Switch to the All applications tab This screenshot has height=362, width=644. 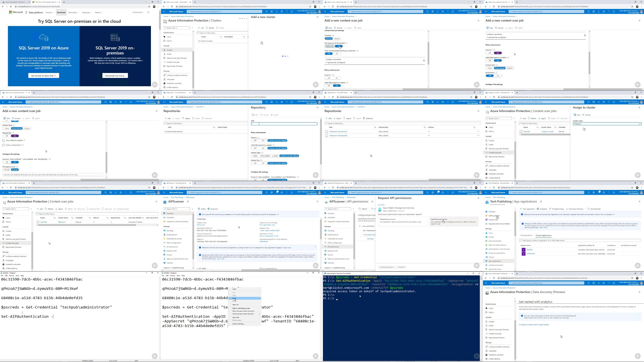(x=526, y=235)
